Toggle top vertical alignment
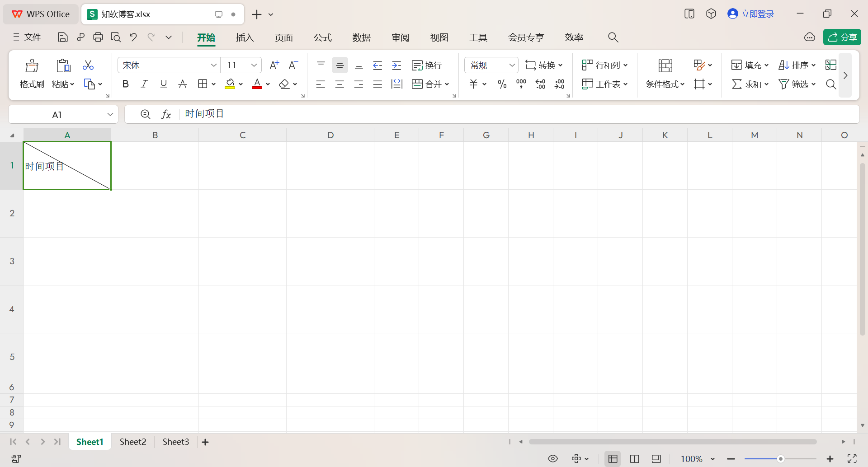This screenshot has width=868, height=467. [x=321, y=65]
